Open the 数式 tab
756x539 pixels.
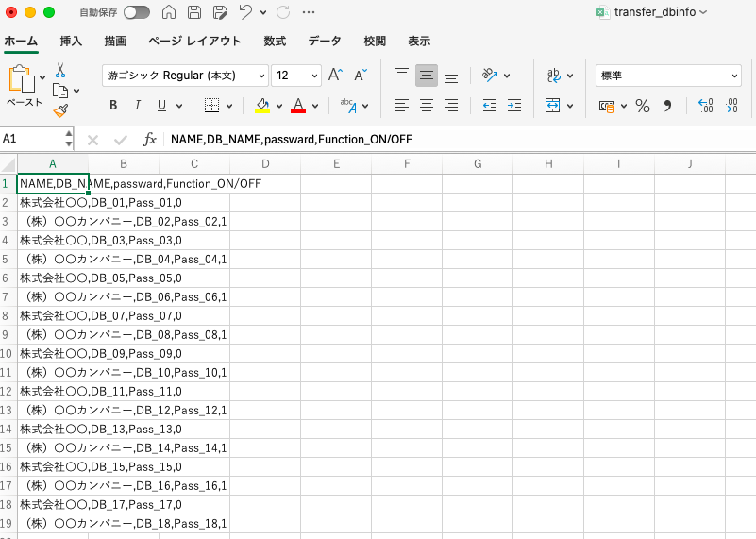tap(275, 42)
